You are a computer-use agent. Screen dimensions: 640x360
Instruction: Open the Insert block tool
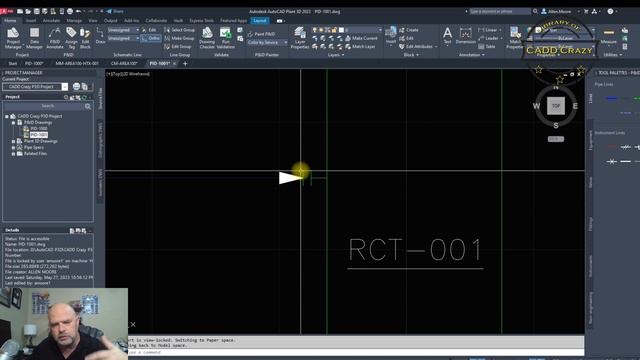click(x=391, y=36)
